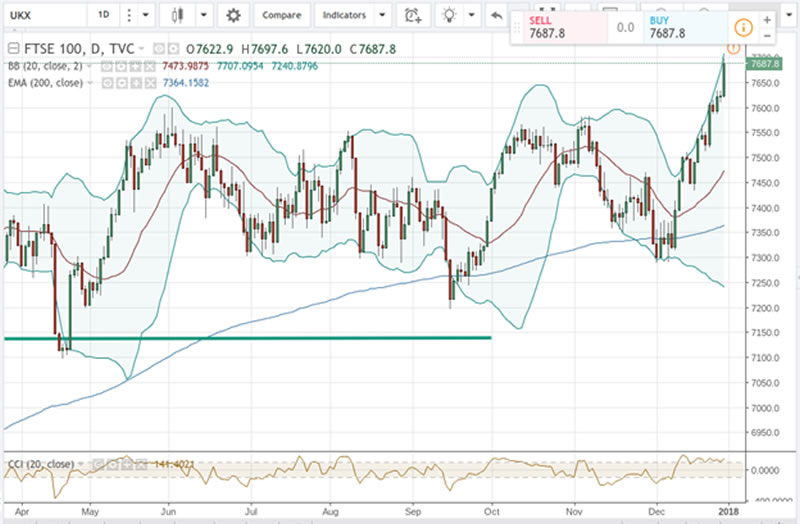Image resolution: width=800 pixels, height=524 pixels.
Task: Click the close value C7687.8
Action: pyautogui.click(x=372, y=49)
